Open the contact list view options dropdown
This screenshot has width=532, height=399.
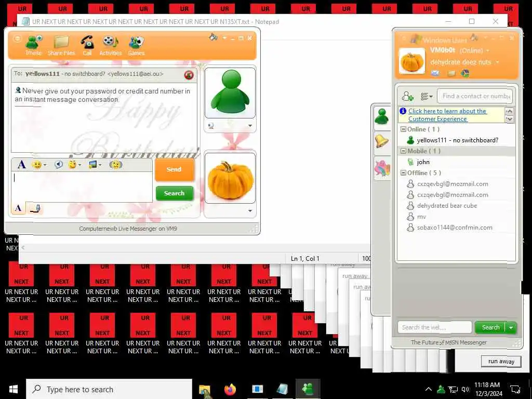pos(427,96)
